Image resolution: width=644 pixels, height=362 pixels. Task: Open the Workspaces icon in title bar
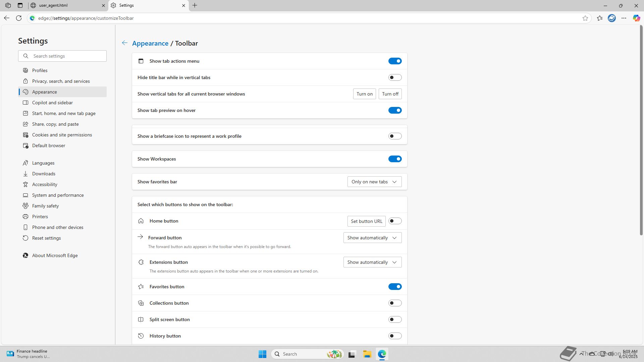(x=8, y=5)
